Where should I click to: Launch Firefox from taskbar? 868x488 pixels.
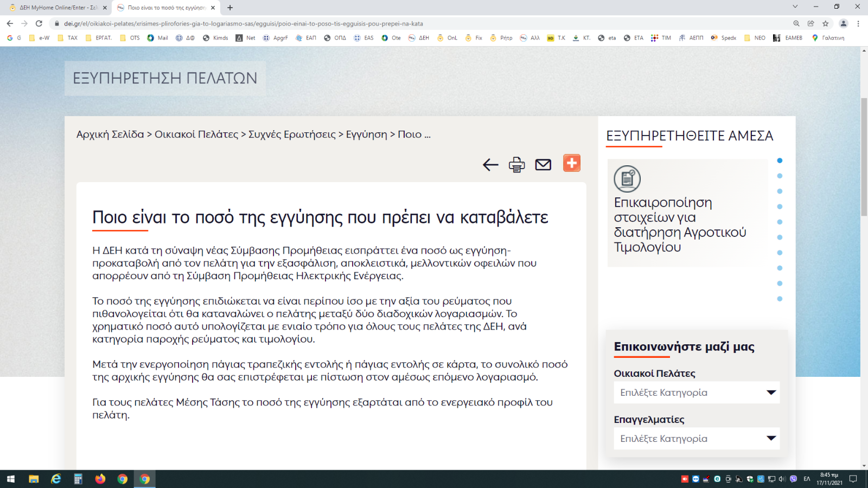coord(100,479)
